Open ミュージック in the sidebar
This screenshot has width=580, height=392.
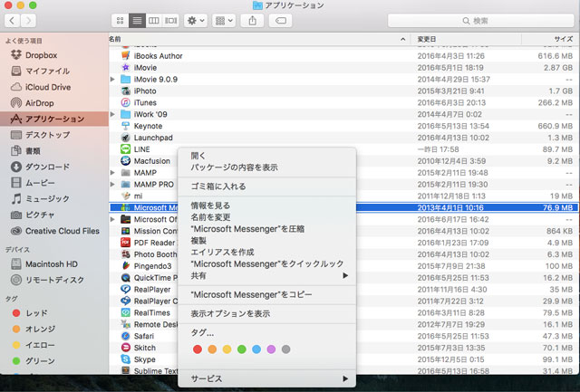[x=54, y=199]
